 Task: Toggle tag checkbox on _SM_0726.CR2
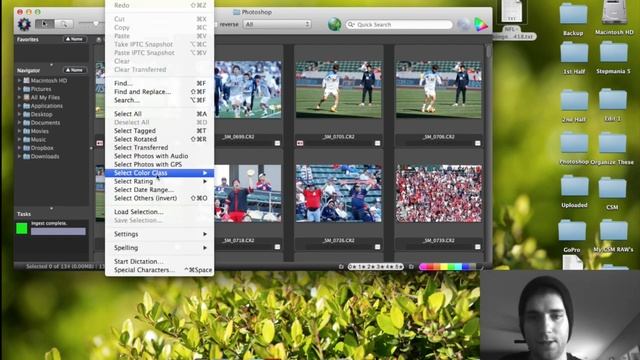377,247
